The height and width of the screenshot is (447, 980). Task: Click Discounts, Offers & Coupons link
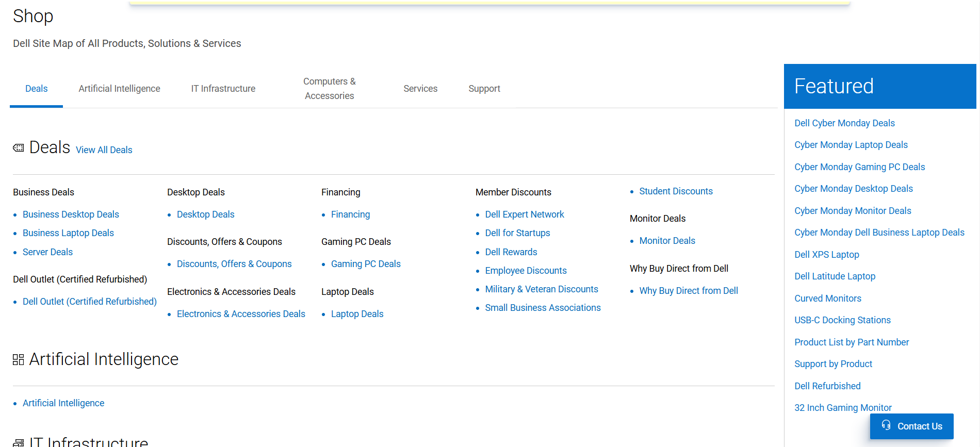click(234, 264)
